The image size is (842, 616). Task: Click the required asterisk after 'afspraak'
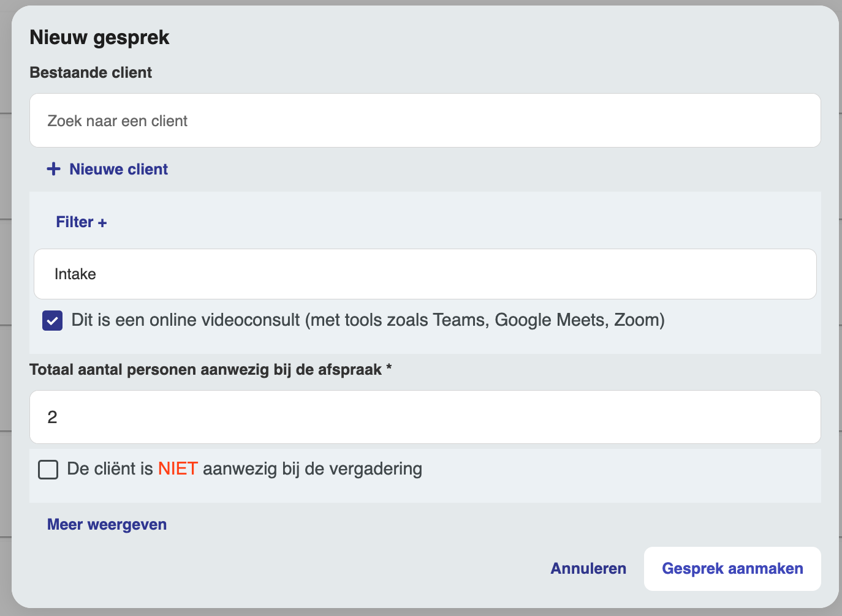[389, 368]
